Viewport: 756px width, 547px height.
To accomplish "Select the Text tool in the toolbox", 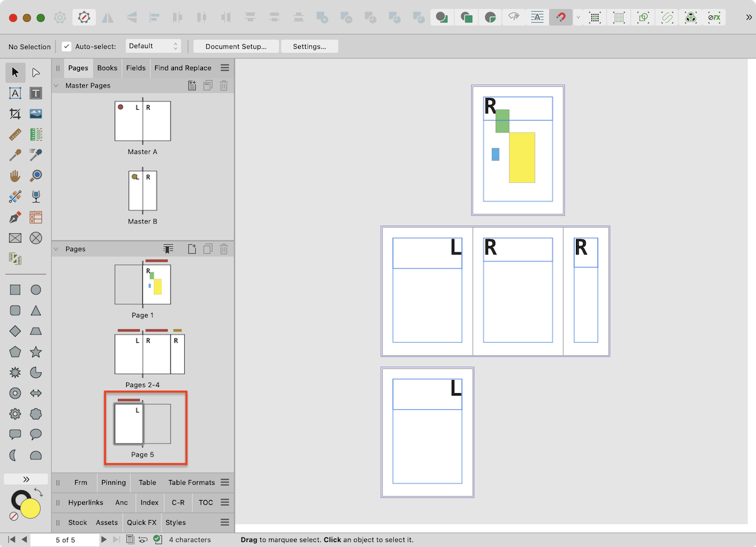I will coord(36,93).
